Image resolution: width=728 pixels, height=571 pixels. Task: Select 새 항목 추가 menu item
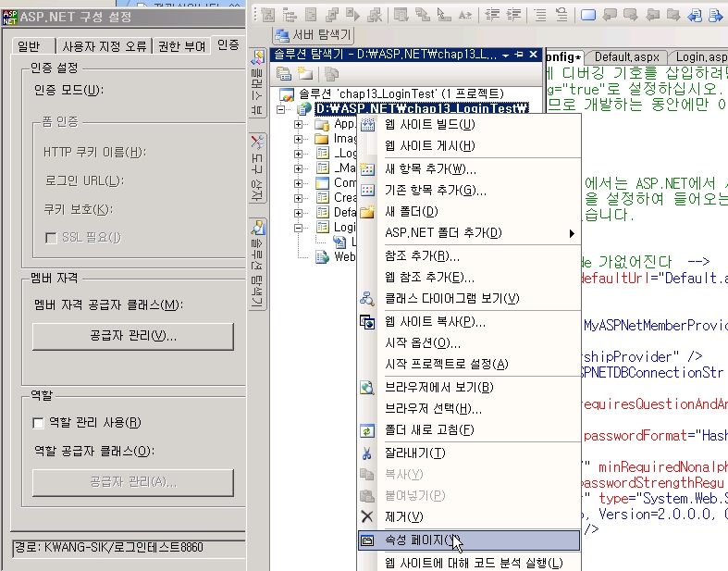469,169
